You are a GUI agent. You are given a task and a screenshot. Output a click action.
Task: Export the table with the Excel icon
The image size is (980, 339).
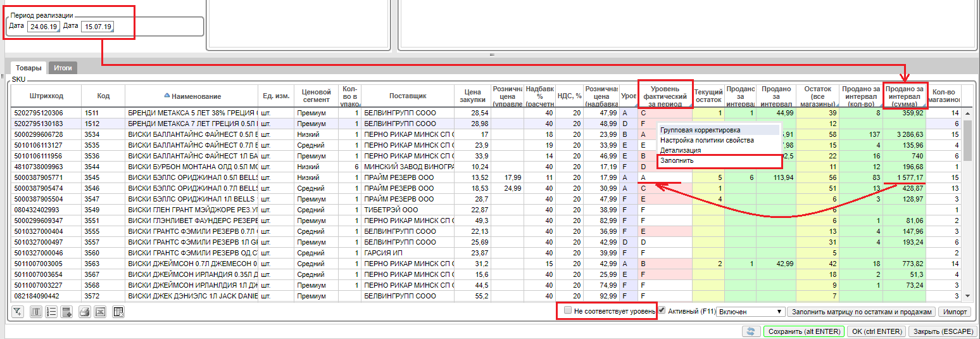100,312
